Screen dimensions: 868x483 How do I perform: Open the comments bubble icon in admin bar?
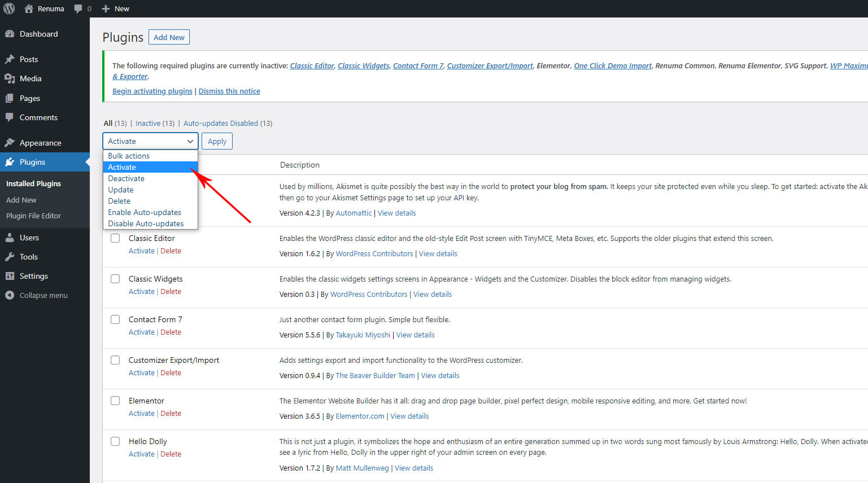pos(78,8)
